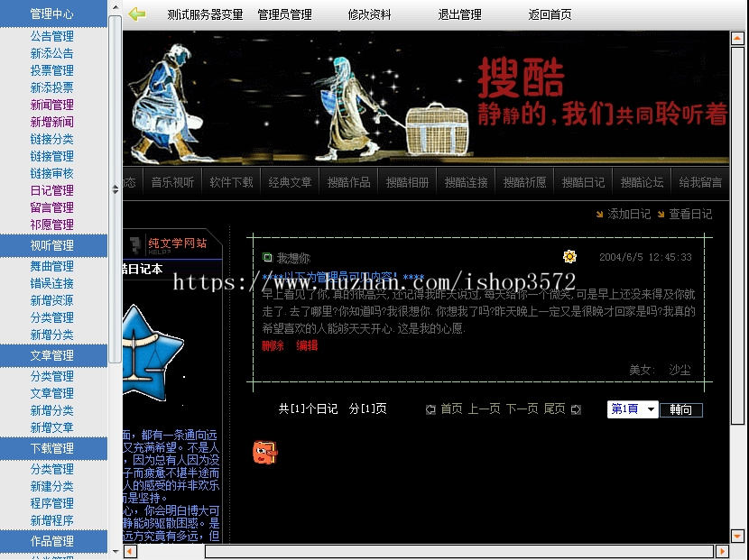Click the red 删除 link
Screen dimensions: 749x560
click(273, 345)
